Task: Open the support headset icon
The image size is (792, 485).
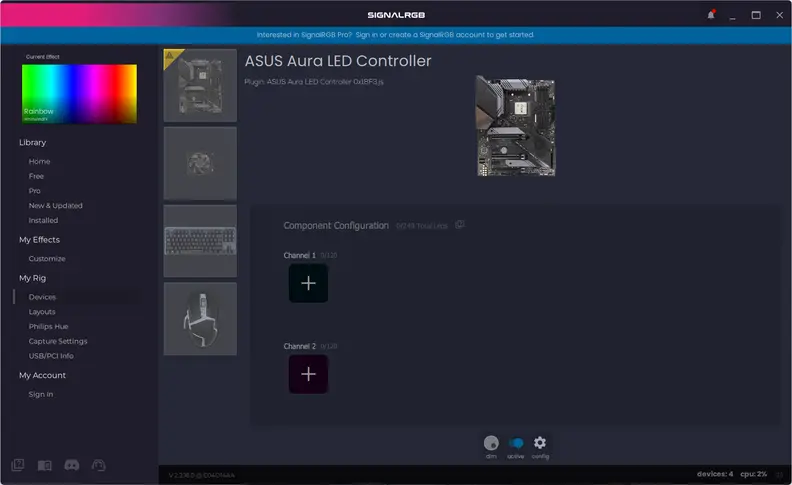Action: 98,465
